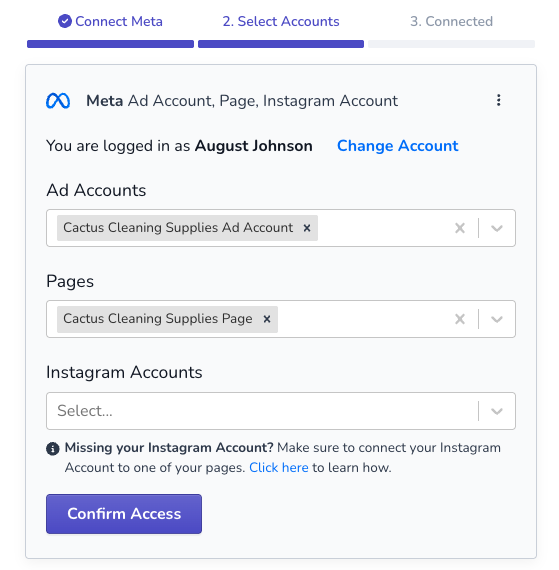Screen dimensions: 559x570
Task: Click the checkmark icon by Connect Meta
Action: pyautogui.click(x=65, y=21)
